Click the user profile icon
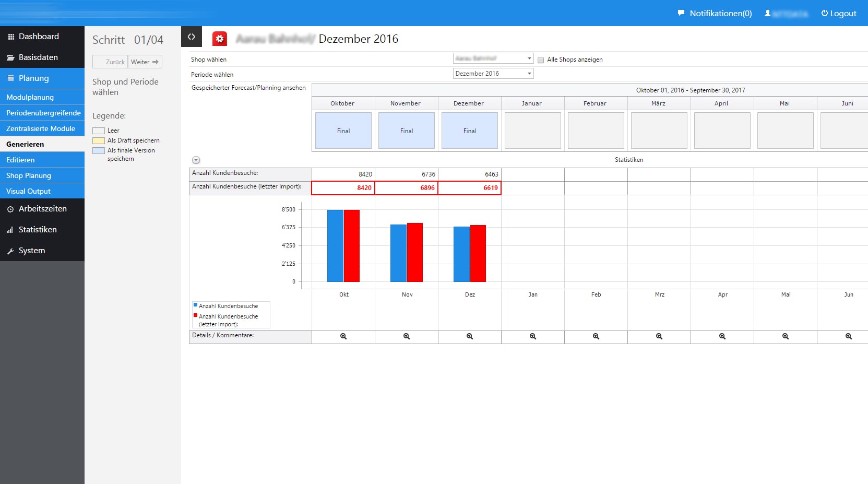This screenshot has width=868, height=484. coord(768,13)
